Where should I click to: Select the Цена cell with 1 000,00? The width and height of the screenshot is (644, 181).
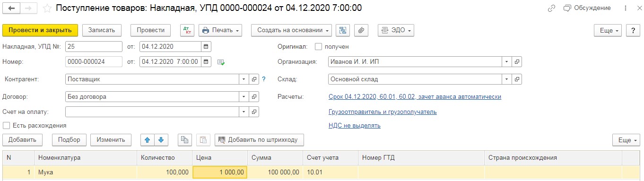[220, 172]
